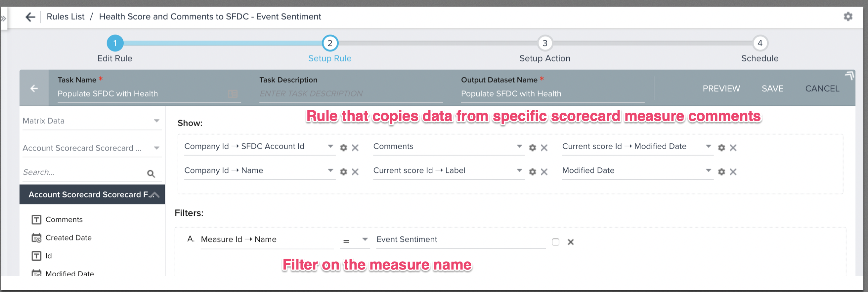Remove Current score Id Modified Date field
This screenshot has width=868, height=292.
(x=733, y=148)
